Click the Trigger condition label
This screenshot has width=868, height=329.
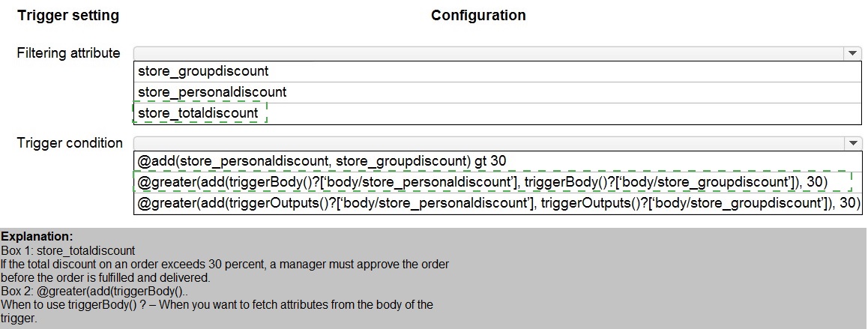[70, 143]
